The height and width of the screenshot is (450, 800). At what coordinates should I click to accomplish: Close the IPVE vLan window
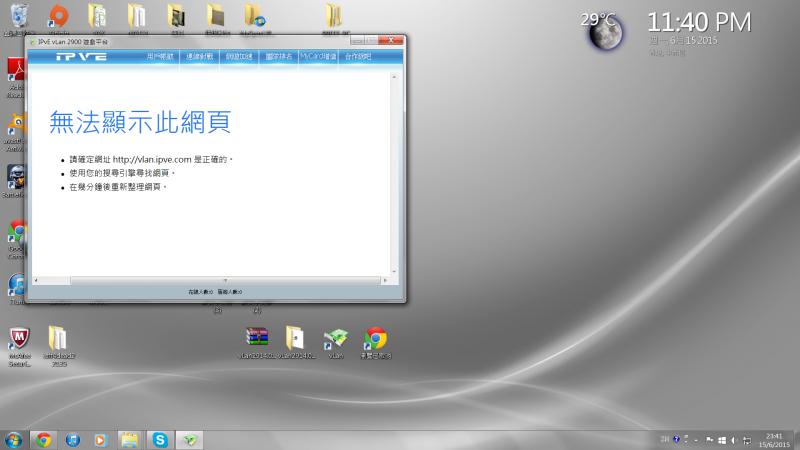pyautogui.click(x=391, y=40)
